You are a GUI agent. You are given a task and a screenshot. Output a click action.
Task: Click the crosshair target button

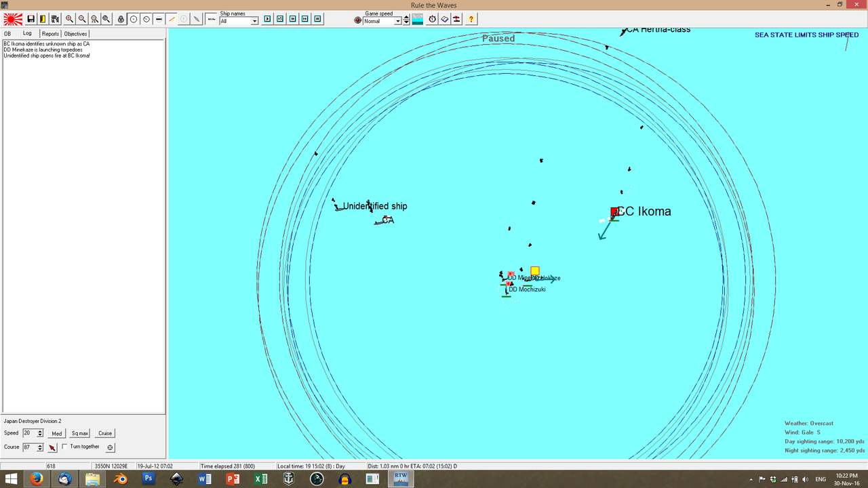(111, 447)
